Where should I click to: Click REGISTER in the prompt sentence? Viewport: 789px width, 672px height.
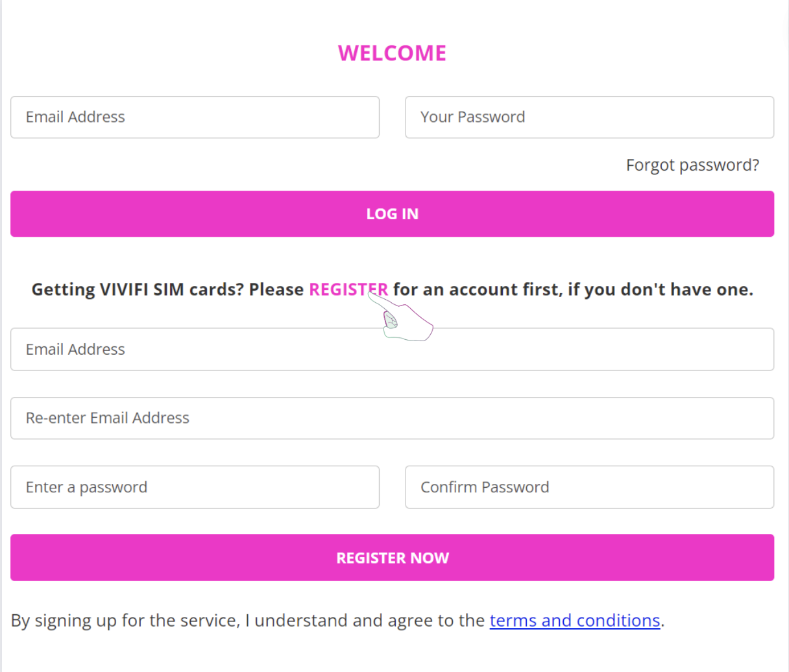click(348, 289)
